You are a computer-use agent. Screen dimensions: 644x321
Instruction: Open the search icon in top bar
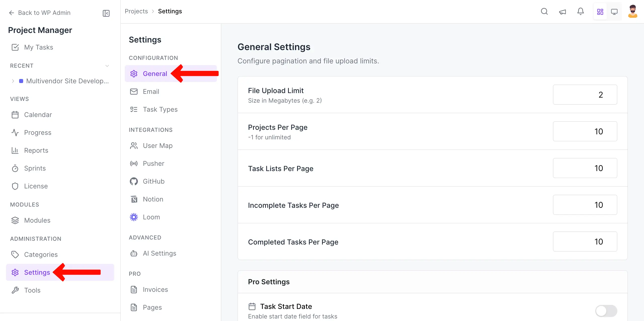tap(544, 11)
